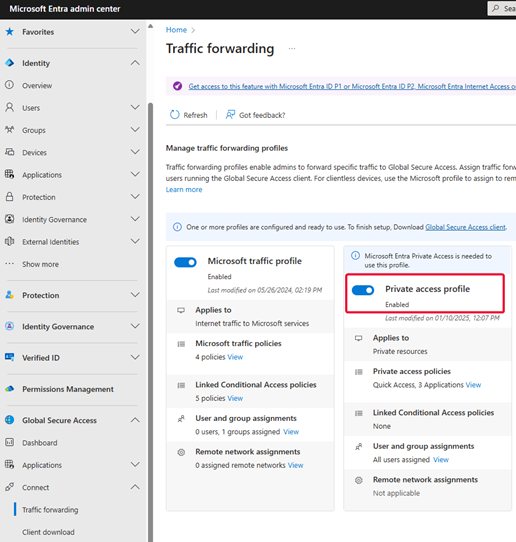Expand the Applications chevron under Global Secure Access
Screen dimensions: 516x542
tap(135, 465)
